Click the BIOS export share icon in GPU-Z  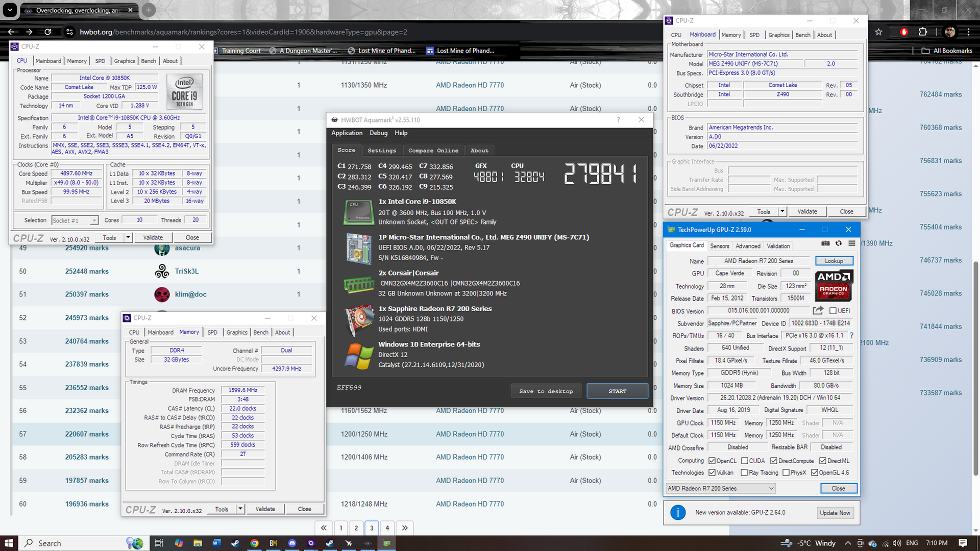(818, 310)
